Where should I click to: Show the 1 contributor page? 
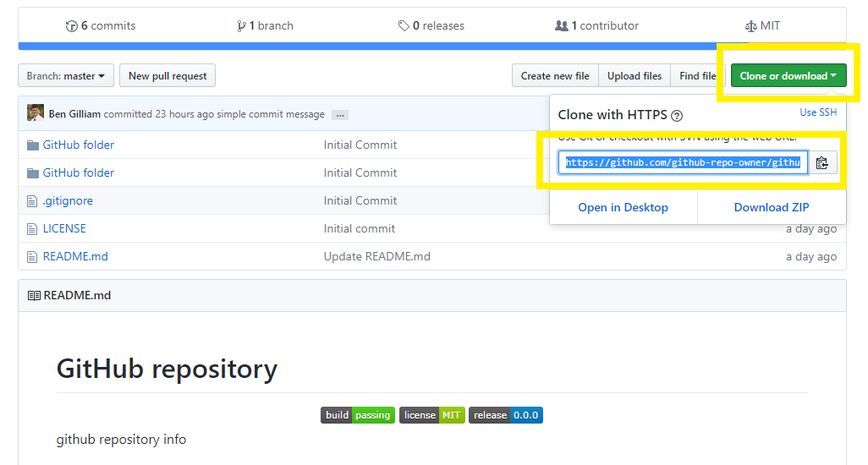596,25
